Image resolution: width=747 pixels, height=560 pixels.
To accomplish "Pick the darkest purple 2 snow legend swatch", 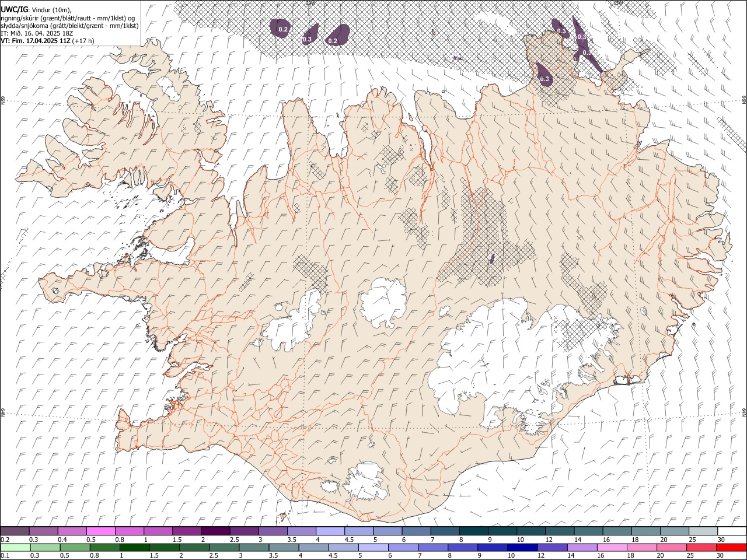I will point(216,531).
